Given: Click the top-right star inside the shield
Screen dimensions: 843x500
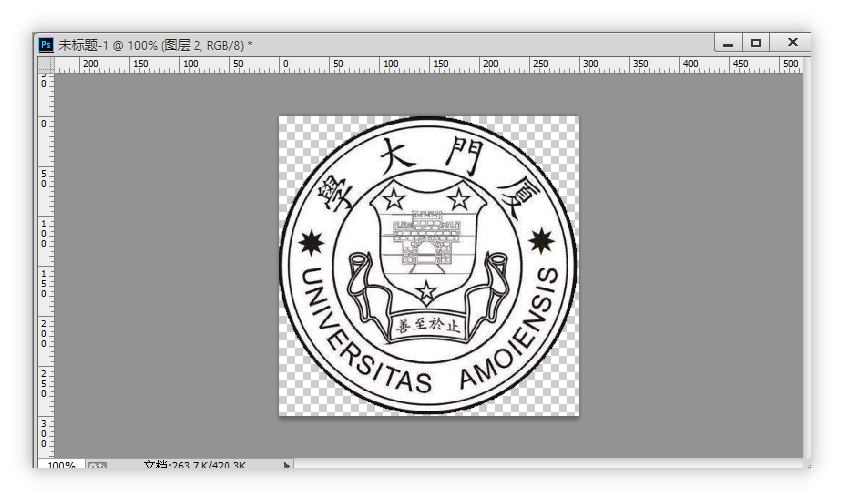Looking at the screenshot, I should pyautogui.click(x=459, y=199).
